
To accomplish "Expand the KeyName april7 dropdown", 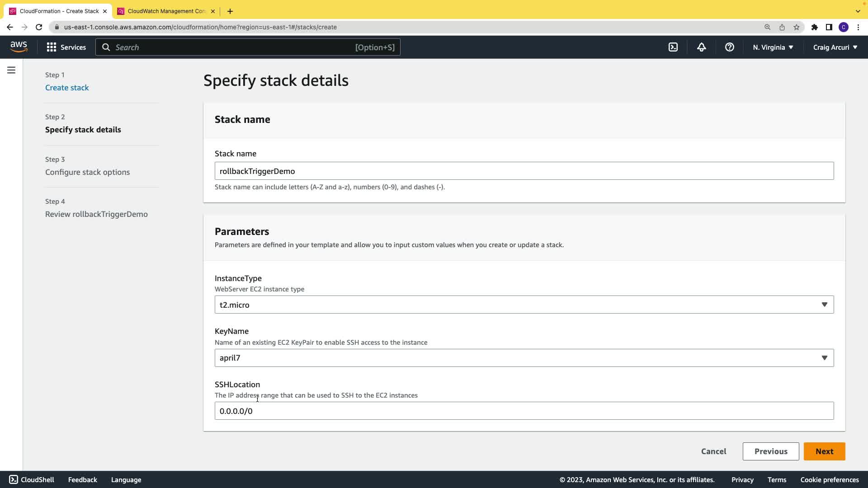I will [524, 358].
